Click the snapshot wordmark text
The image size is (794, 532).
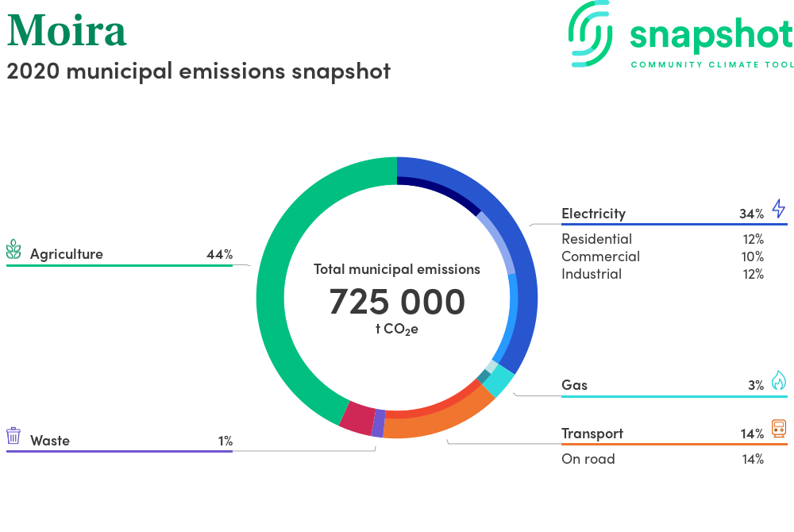pyautogui.click(x=711, y=34)
